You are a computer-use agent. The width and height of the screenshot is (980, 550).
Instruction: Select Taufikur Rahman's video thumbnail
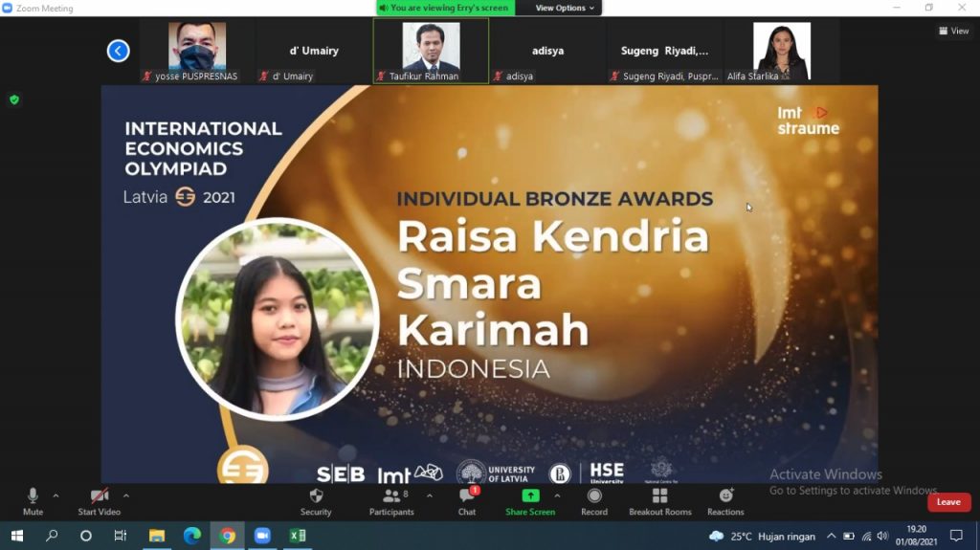431,50
